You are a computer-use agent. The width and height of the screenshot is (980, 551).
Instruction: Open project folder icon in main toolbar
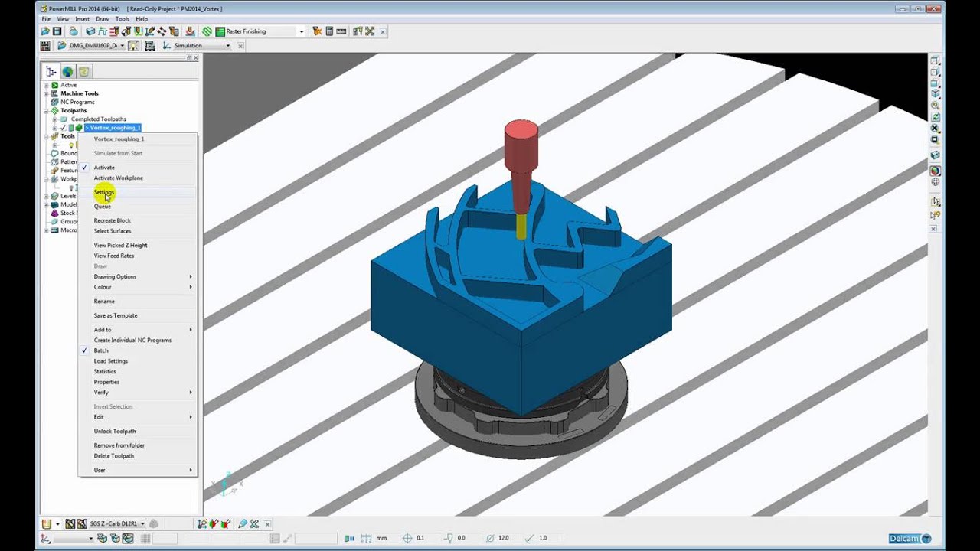(x=45, y=31)
